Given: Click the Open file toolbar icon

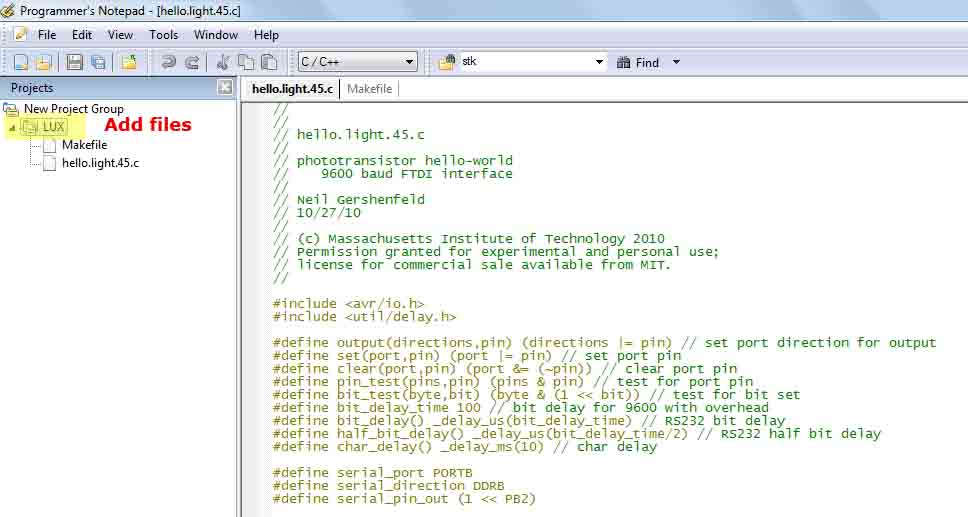Looking at the screenshot, I should pyautogui.click(x=43, y=62).
